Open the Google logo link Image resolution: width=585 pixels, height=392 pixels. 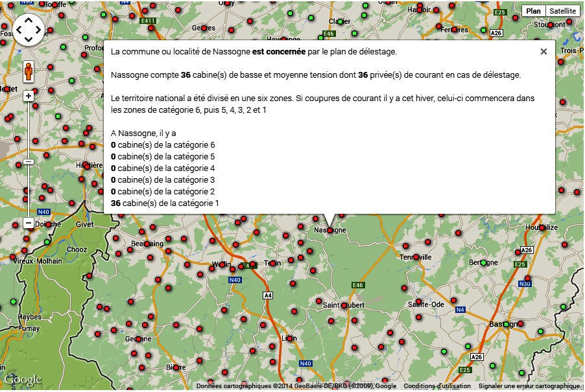[23, 380]
